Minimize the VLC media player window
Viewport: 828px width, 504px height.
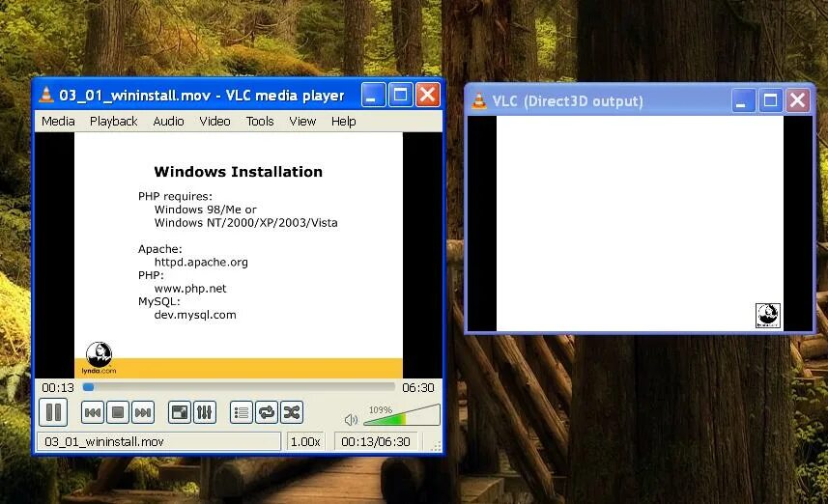point(373,95)
